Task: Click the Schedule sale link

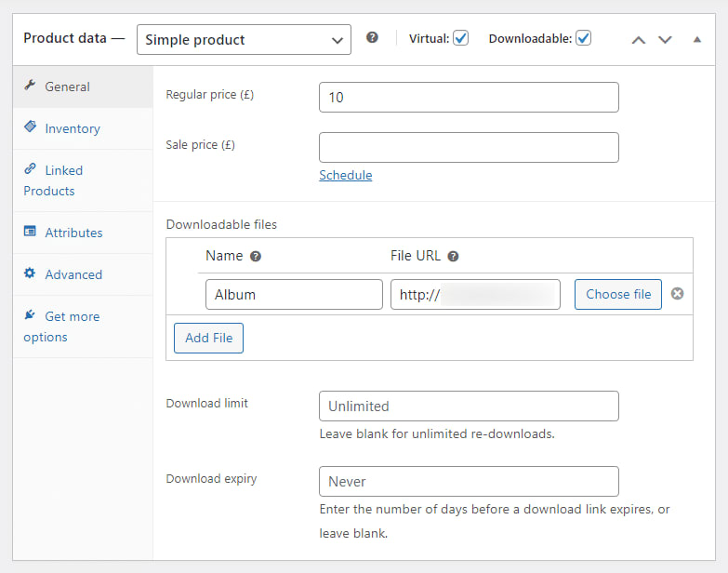Action: [346, 175]
